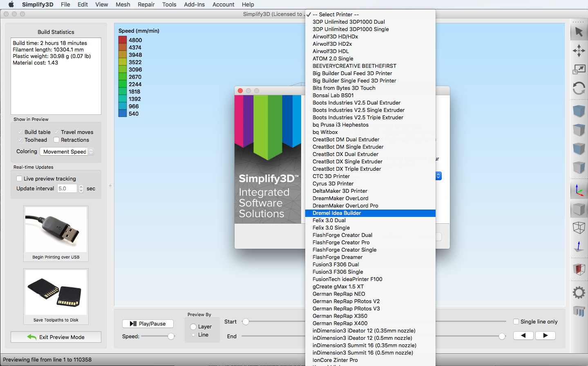Pick the rotate view tool
Screen dimensions: 588x366
579,88
